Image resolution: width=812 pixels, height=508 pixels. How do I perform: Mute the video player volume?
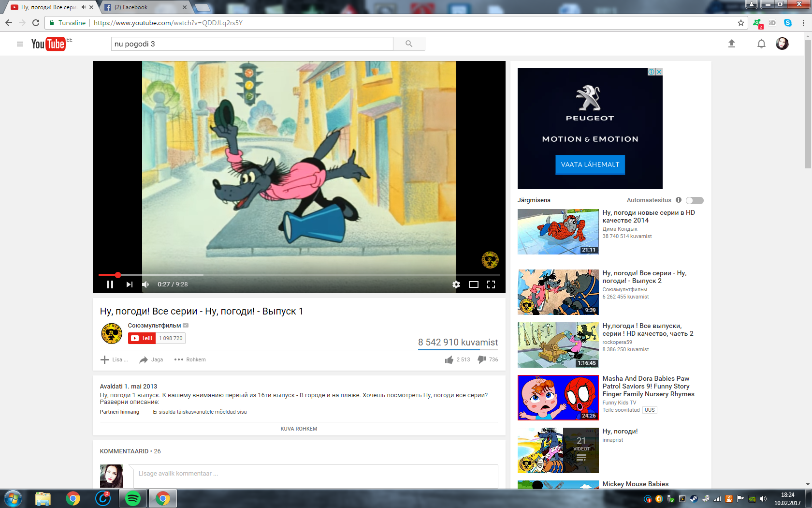coord(145,284)
